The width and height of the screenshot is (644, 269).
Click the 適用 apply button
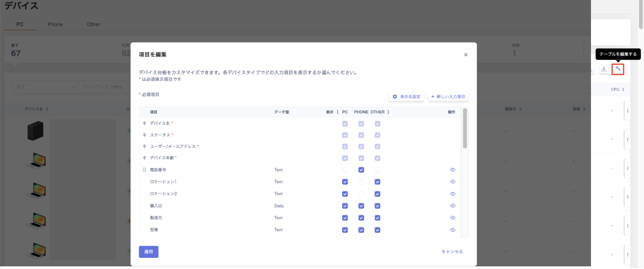(148, 252)
